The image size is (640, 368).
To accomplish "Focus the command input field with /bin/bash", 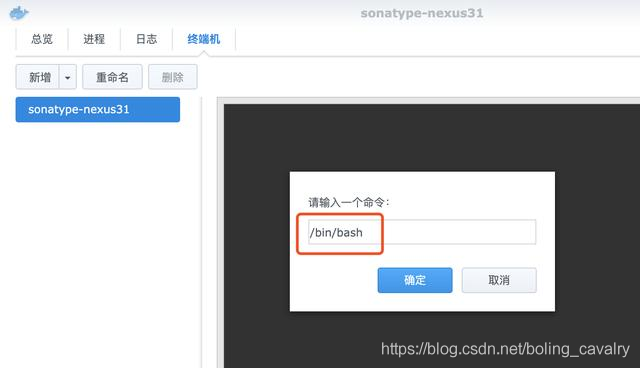I will [x=422, y=232].
